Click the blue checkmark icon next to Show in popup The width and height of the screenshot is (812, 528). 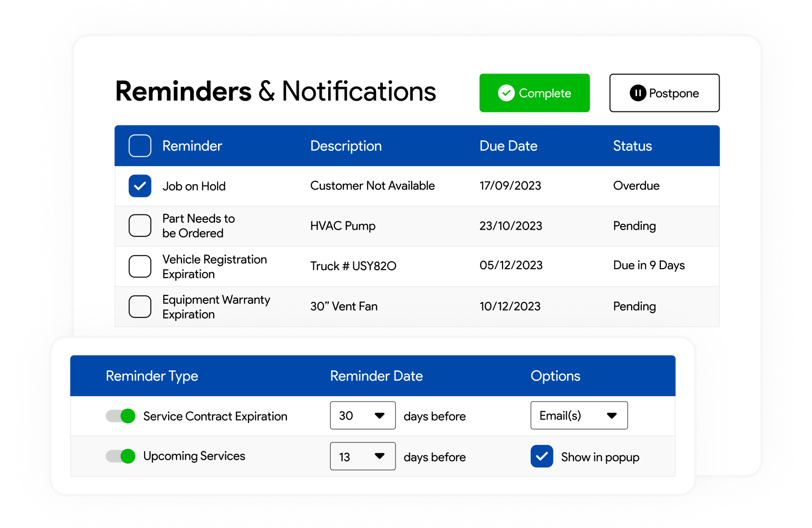click(542, 456)
